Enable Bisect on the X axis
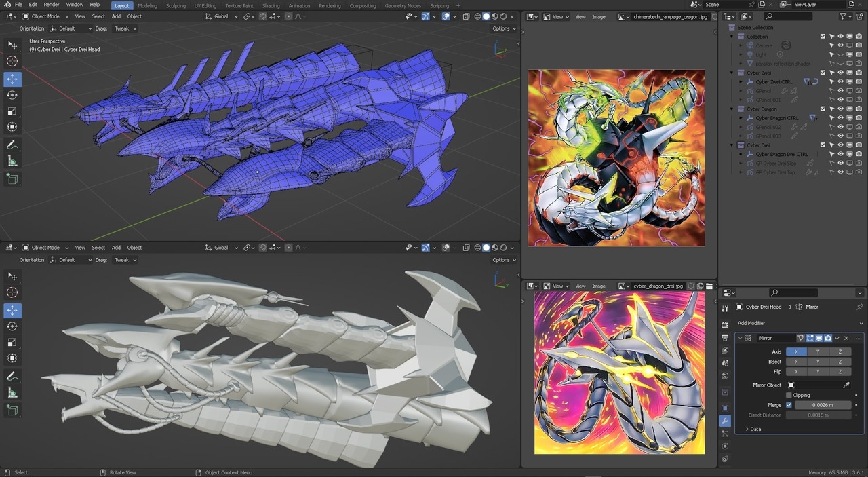Screen dimensions: 868x477 (x=796, y=362)
